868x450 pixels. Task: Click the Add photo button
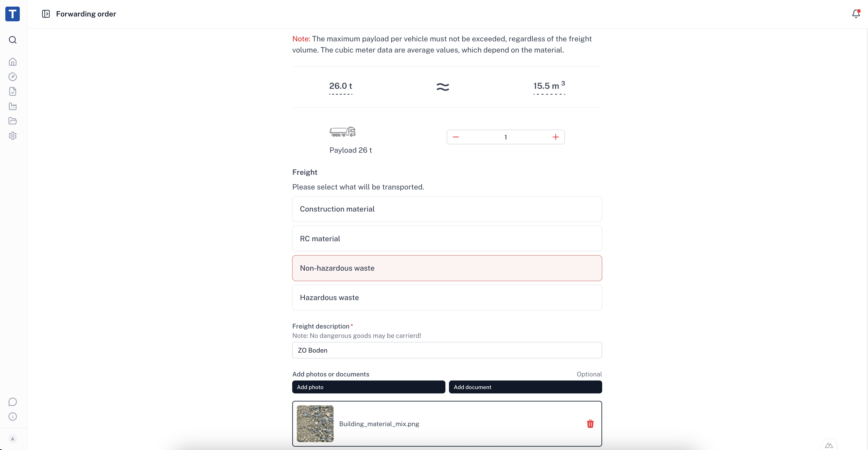(x=368, y=387)
